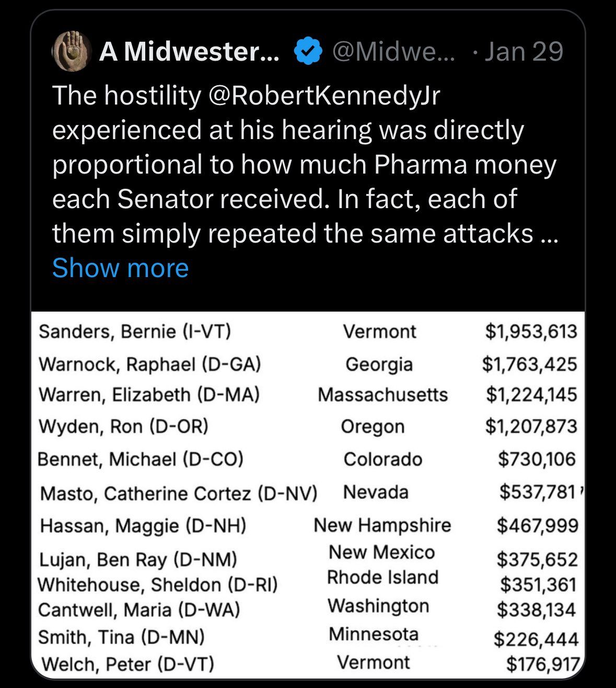Screen dimensions: 616x688
Task: Select Masto, Catherine Cortez (D-NV) name
Action: tap(179, 493)
